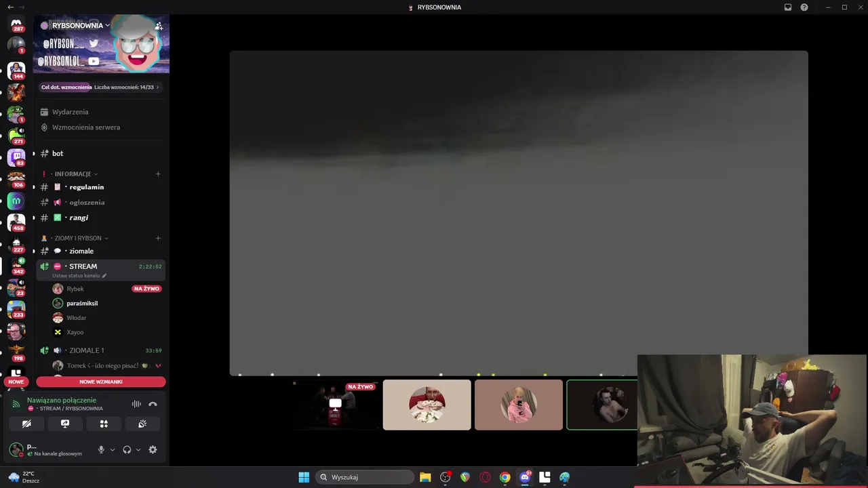The width and height of the screenshot is (868, 488).
Task: Open the server with 271 badge
Action: click(16, 135)
